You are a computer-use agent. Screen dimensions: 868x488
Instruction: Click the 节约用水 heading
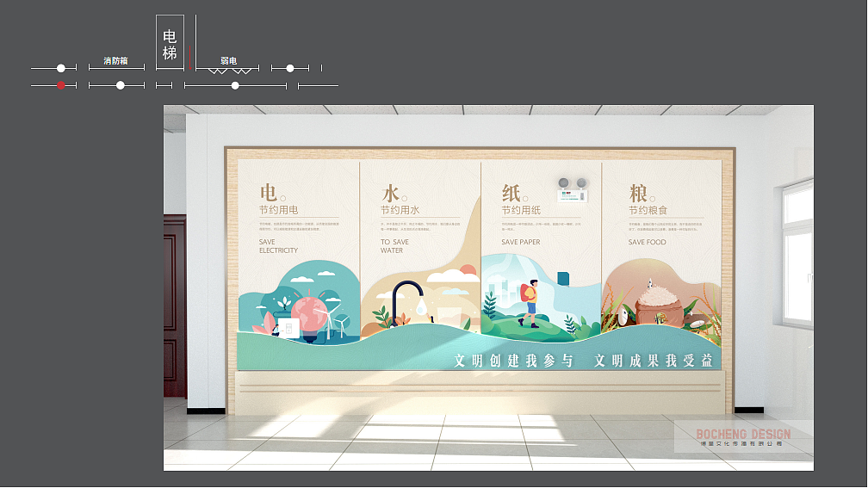(x=400, y=210)
